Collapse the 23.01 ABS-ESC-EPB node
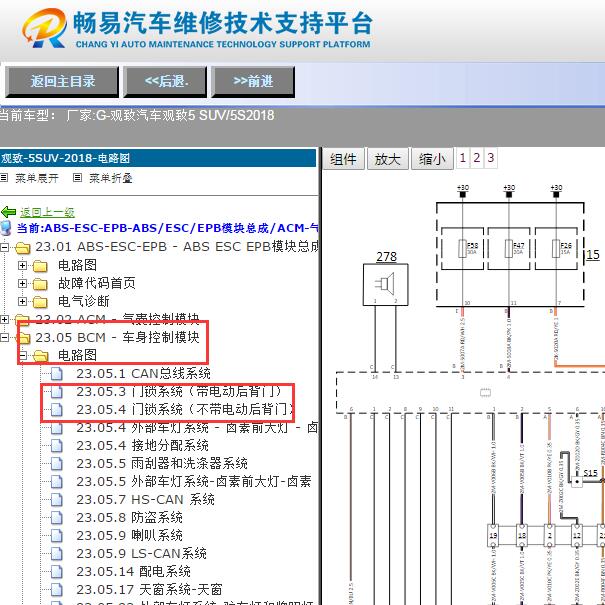605x605 pixels. 4,247
